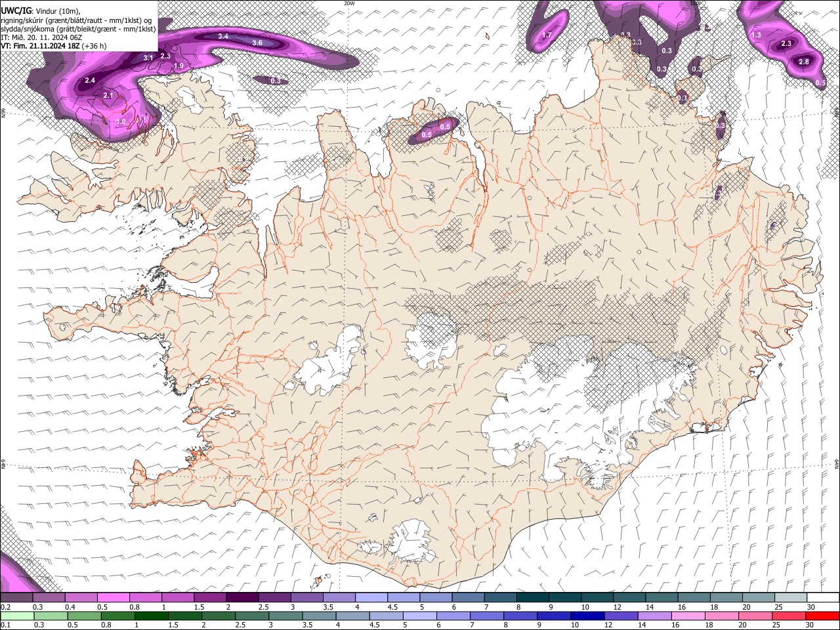The height and width of the screenshot is (630, 840).
Task: Click the 0.2 label on the purple scale
Action: [5, 606]
